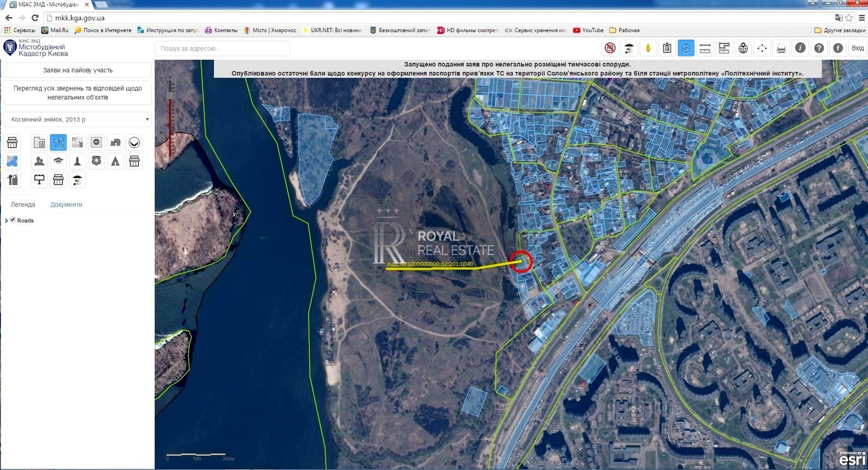Click the hatched houses layer icon
This screenshot has height=470, width=868.
click(x=115, y=143)
